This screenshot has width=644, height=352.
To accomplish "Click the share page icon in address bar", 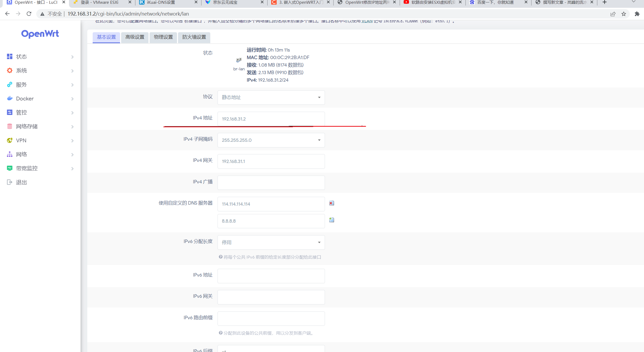I will [x=613, y=14].
